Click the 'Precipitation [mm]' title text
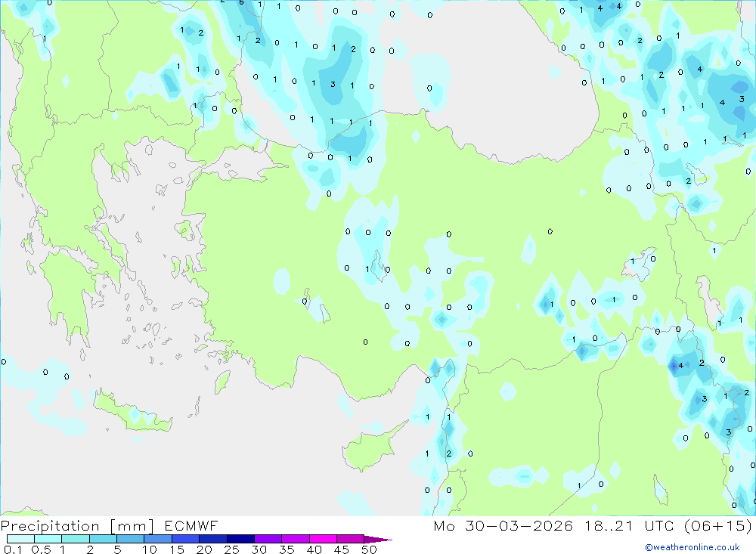This screenshot has width=756, height=554. pos(77,525)
